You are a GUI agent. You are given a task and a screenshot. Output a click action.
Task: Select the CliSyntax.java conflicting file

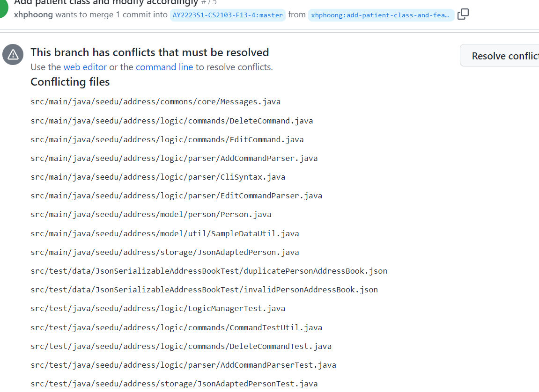[x=157, y=177]
